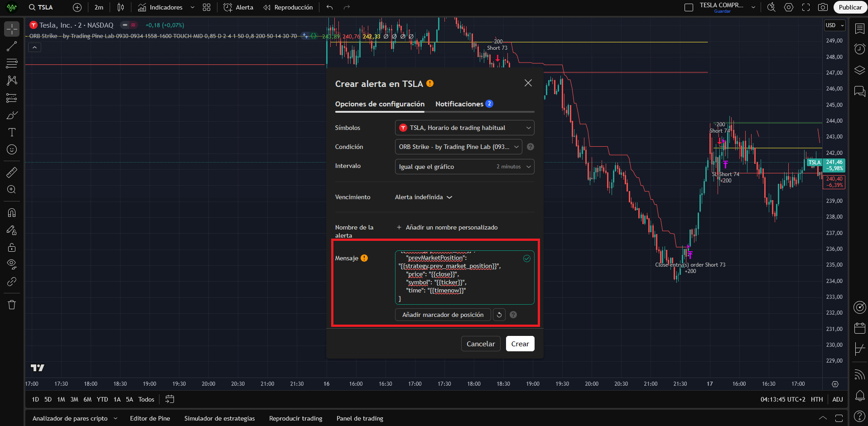Toggle magnet snap mode
The width and height of the screenshot is (868, 426).
(11, 213)
